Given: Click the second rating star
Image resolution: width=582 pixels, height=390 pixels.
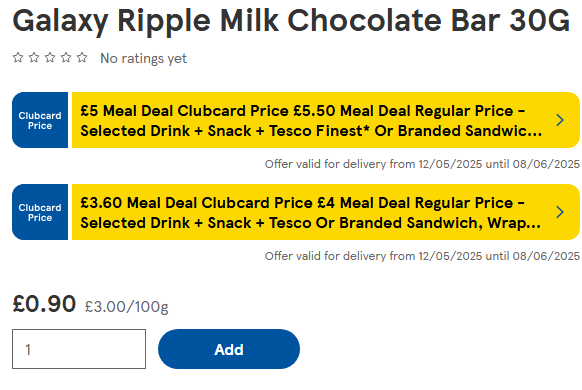Looking at the screenshot, I should 34,58.
